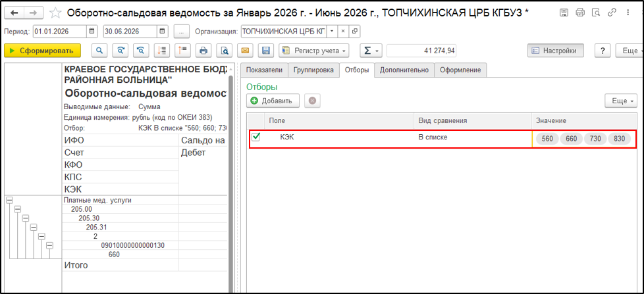Switch to the Показатели tab
This screenshot has height=294, width=644.
264,70
